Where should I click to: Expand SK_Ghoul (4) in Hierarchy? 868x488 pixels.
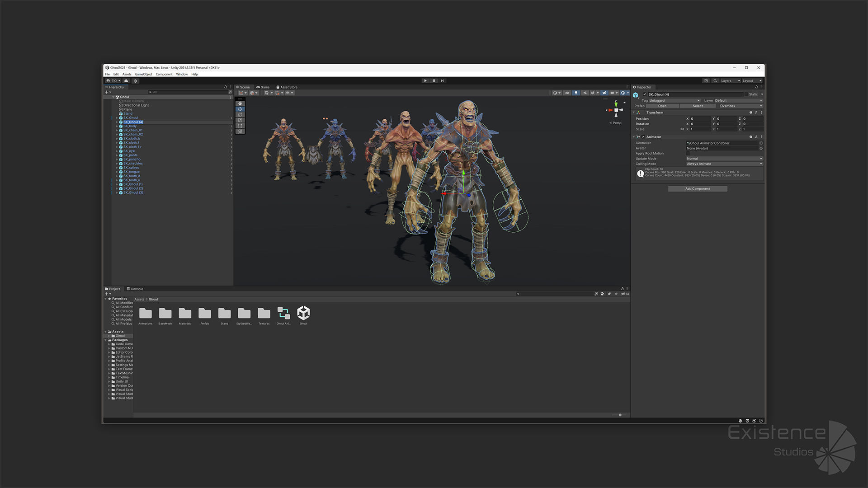[117, 122]
